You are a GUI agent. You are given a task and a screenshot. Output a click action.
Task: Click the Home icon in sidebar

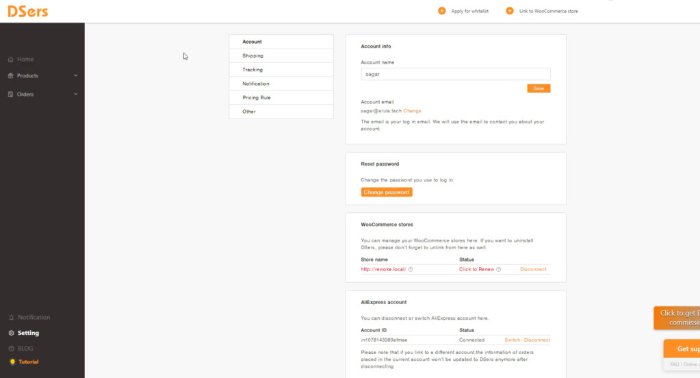(x=11, y=59)
